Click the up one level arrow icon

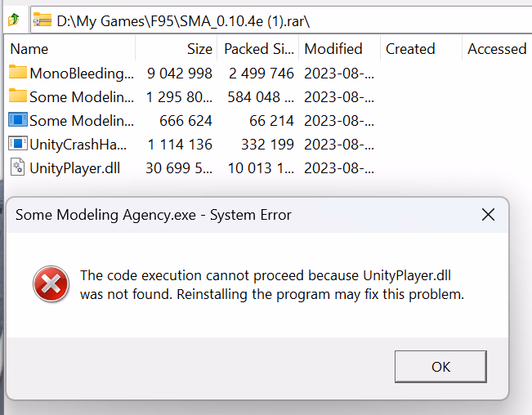click(x=13, y=18)
